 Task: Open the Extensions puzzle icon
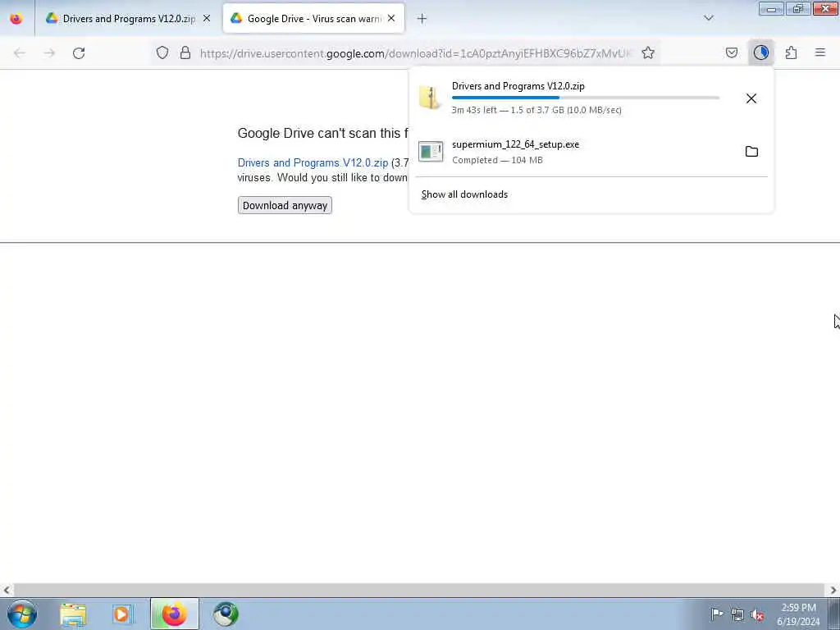pyautogui.click(x=792, y=52)
